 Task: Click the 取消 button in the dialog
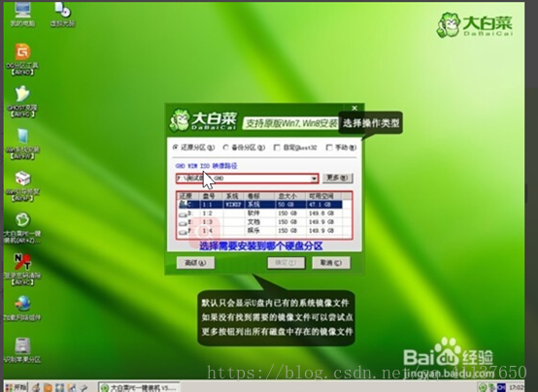[331, 263]
